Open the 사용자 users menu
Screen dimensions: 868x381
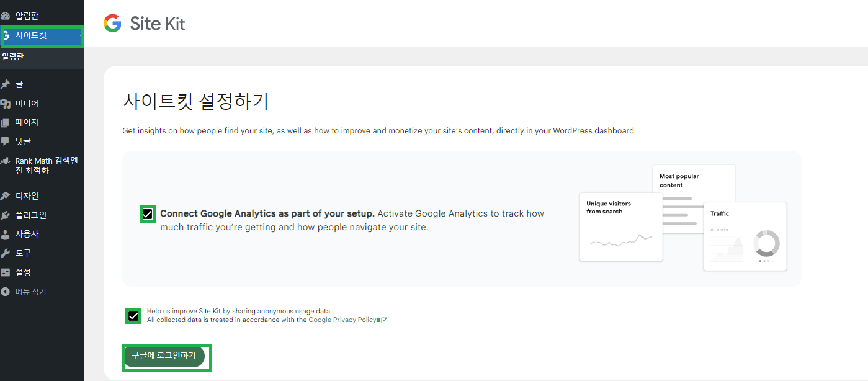42,234
